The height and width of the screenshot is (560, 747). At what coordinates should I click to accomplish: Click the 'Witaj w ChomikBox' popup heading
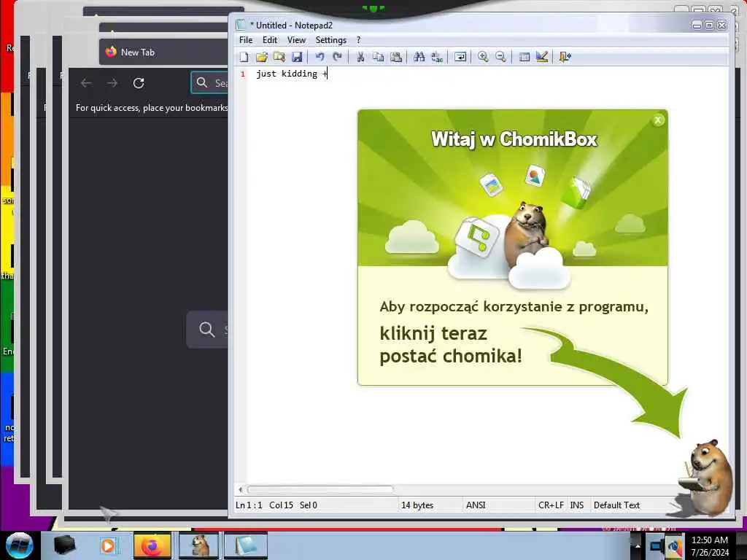514,139
